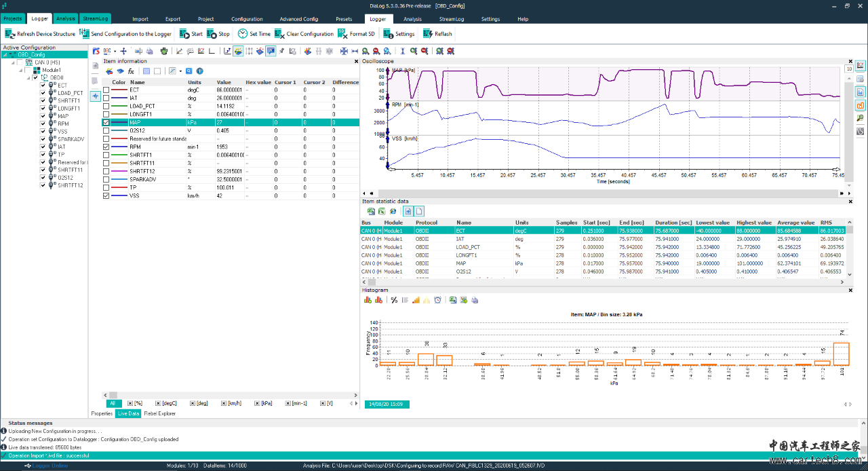Open dropdown arrow beside chart icon in Item information
The height and width of the screenshot is (471, 868).
(x=180, y=71)
